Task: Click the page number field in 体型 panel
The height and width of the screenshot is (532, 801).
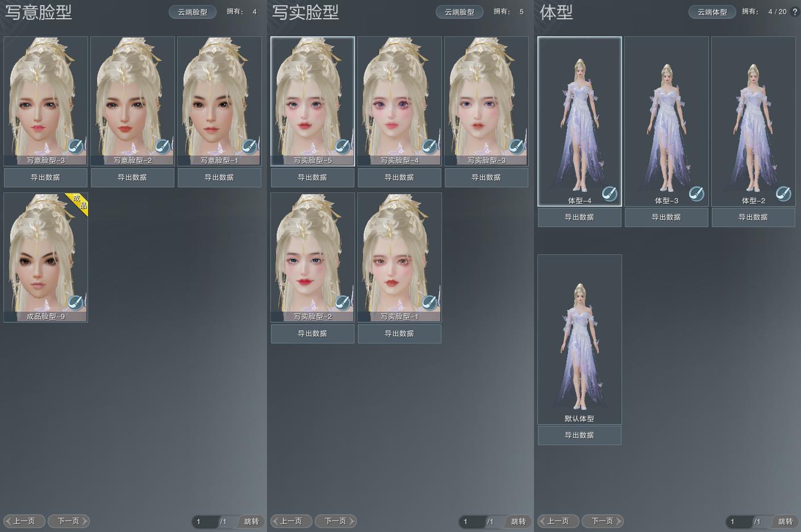Action: click(739, 521)
